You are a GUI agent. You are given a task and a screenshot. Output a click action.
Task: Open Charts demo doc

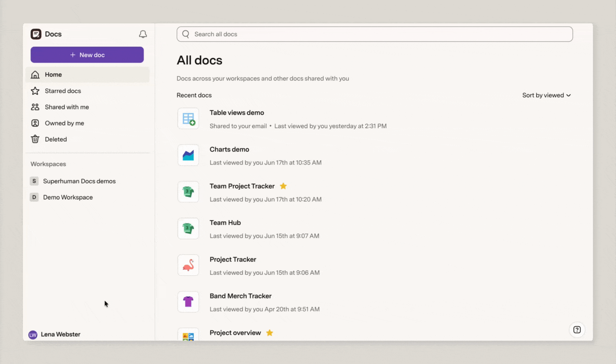coord(229,149)
